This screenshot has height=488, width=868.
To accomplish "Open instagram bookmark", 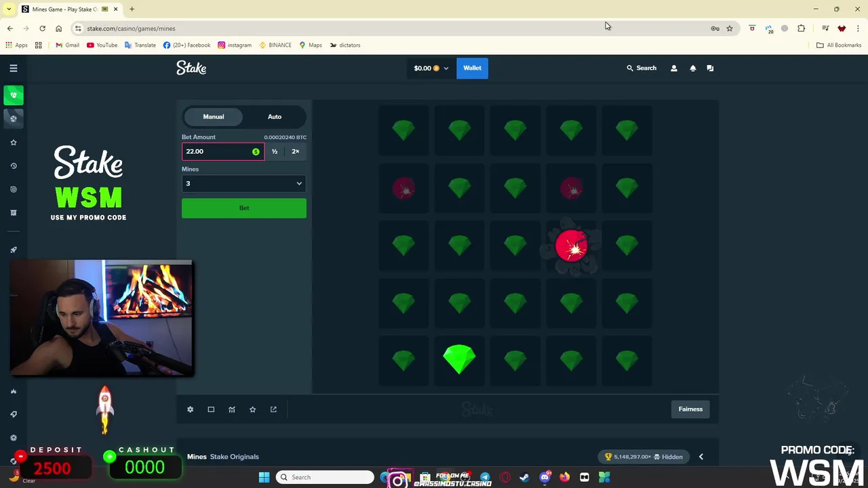I will click(x=235, y=45).
